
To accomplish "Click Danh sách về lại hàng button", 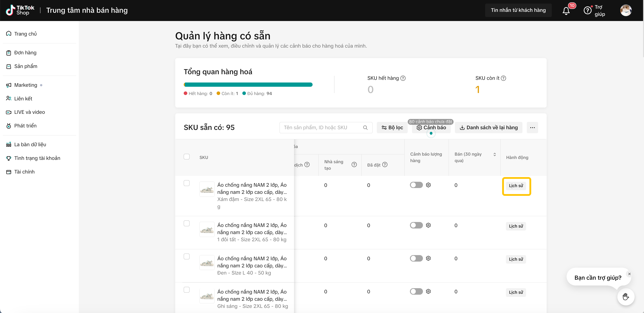I will (488, 128).
